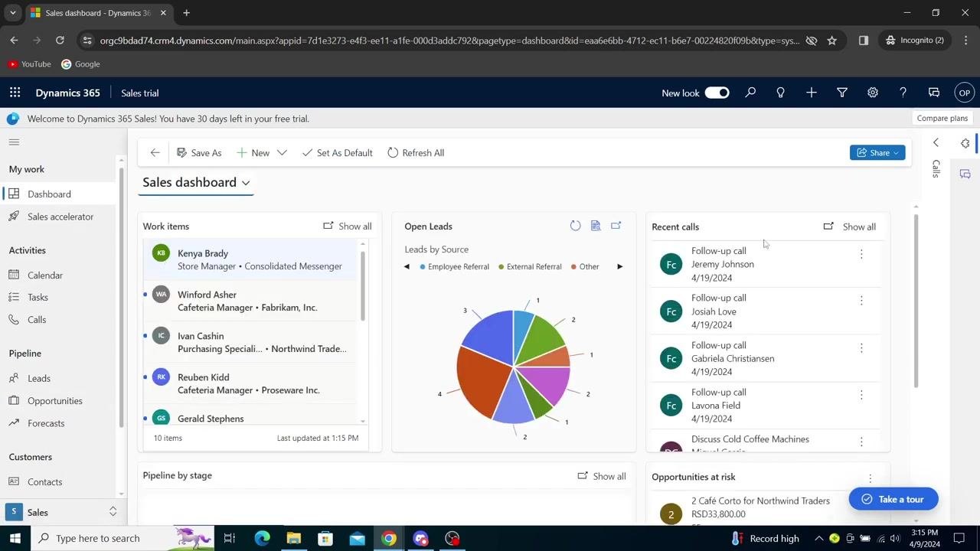Open more options for Lavona Field call

861,395
